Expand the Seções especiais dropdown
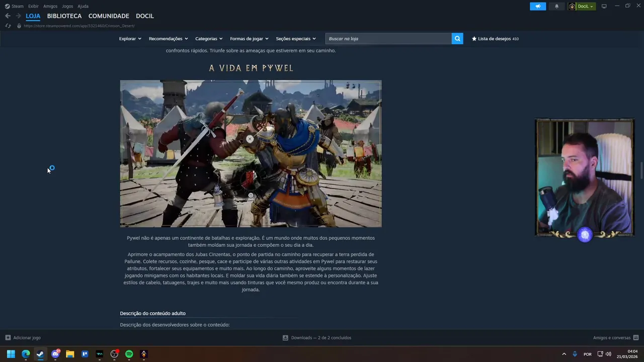This screenshot has width=644, height=362. click(296, 39)
